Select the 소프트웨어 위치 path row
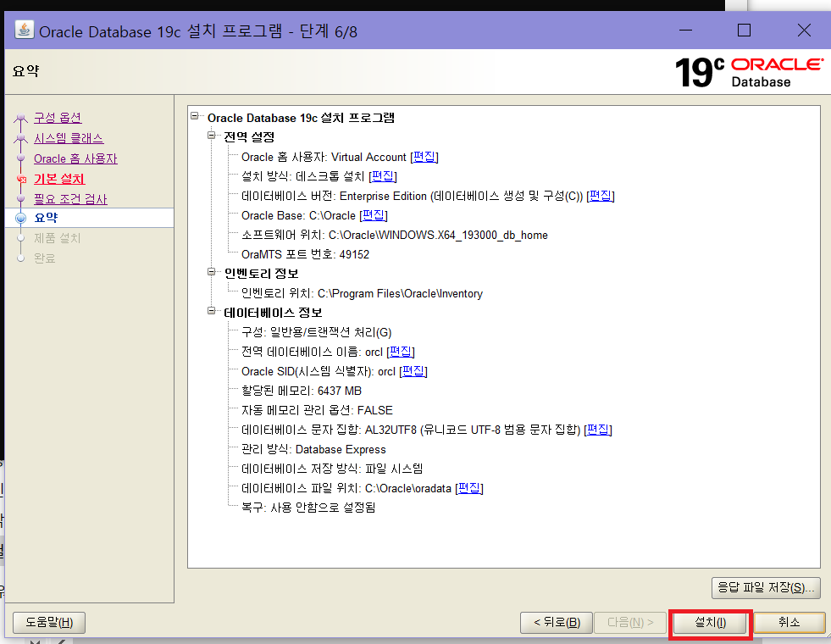The height and width of the screenshot is (644, 831). click(395, 235)
